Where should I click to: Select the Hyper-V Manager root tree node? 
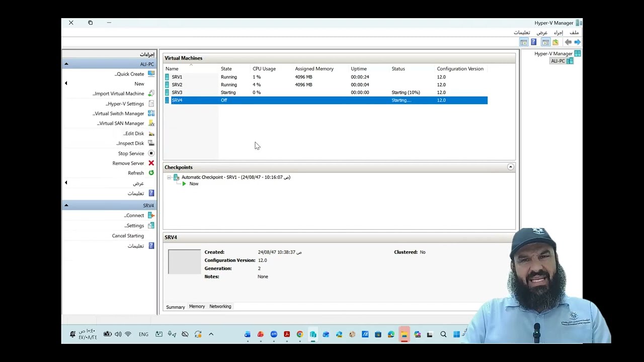557,53
